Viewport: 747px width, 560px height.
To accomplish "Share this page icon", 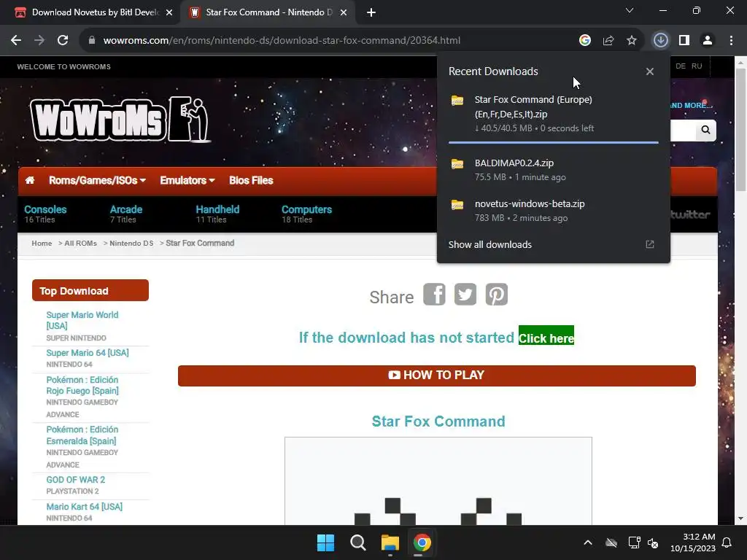I will (x=608, y=41).
